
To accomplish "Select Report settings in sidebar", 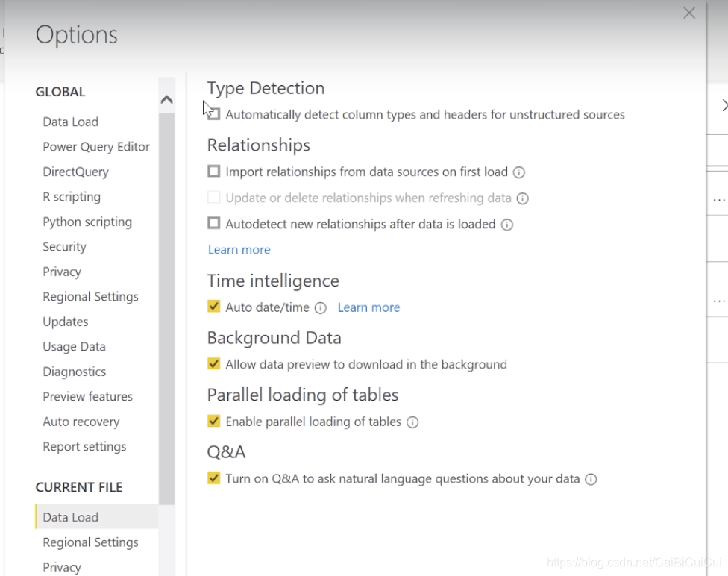I will (84, 447).
